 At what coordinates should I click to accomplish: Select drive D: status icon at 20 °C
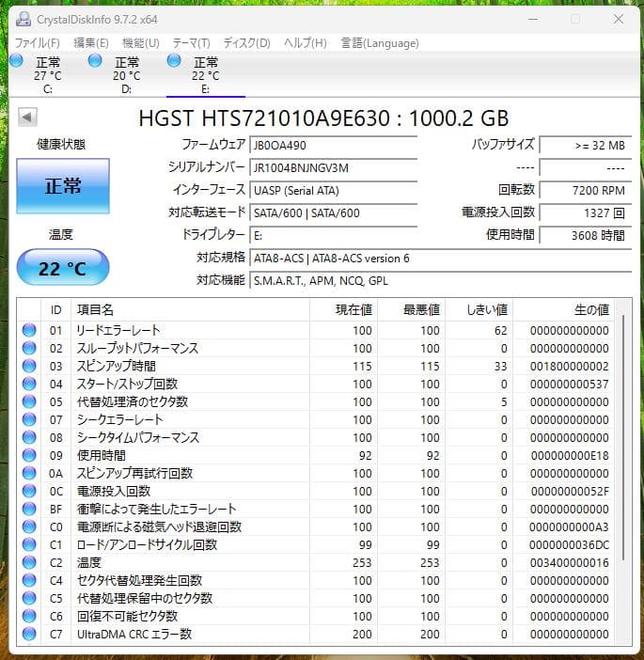95,60
